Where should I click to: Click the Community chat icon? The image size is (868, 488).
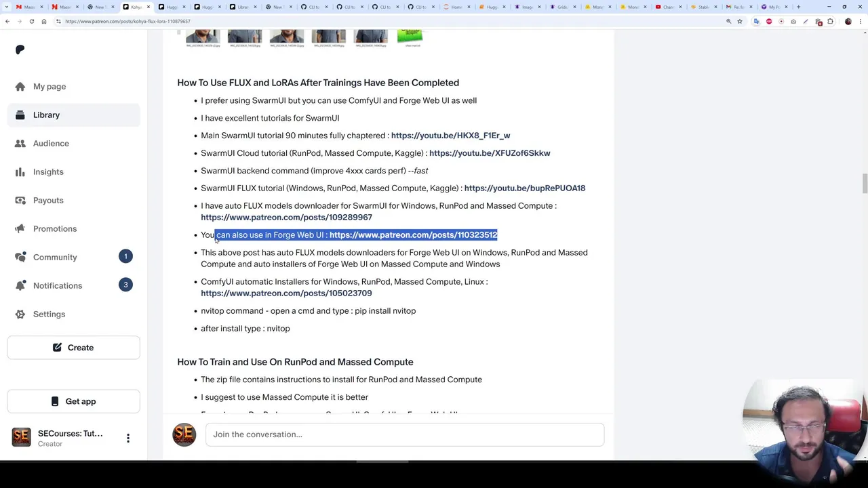click(20, 258)
